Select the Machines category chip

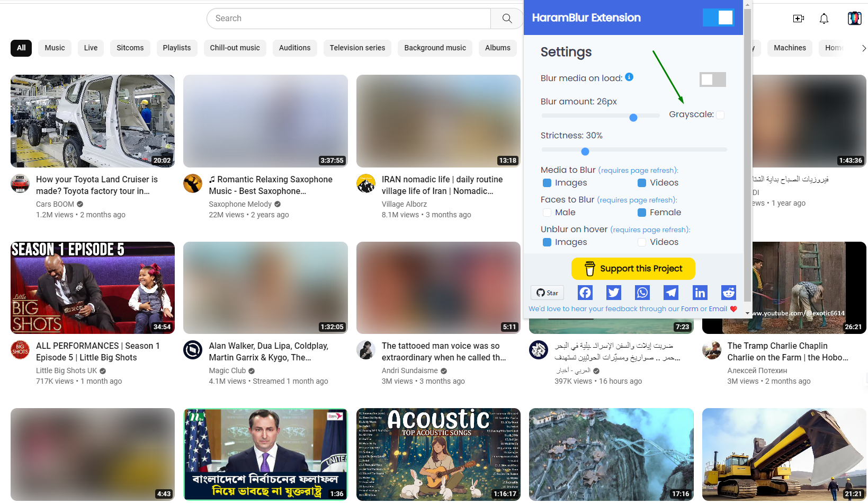[790, 48]
